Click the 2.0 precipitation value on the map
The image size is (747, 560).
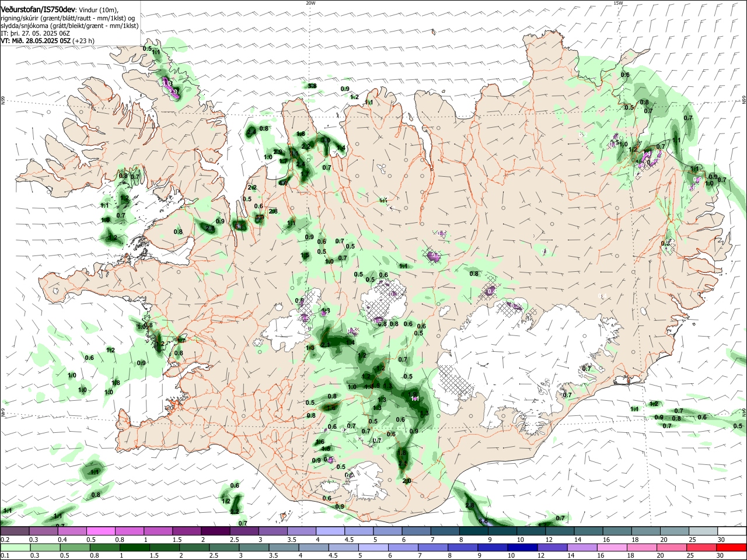[407, 481]
